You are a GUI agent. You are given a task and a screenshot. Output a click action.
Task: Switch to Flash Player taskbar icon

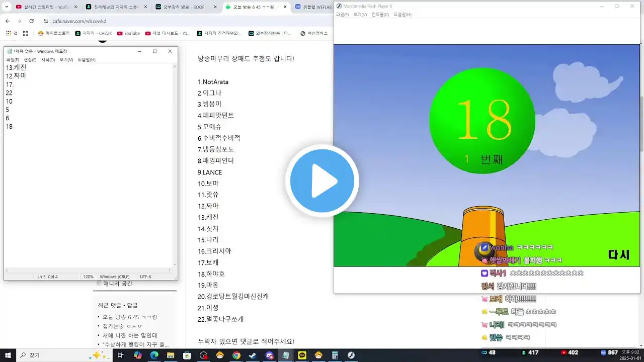coord(351,355)
